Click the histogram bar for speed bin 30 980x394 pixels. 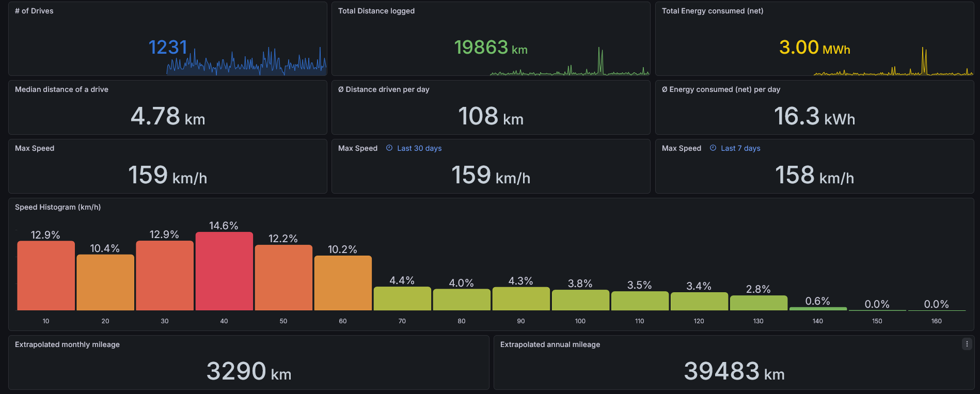(165, 276)
